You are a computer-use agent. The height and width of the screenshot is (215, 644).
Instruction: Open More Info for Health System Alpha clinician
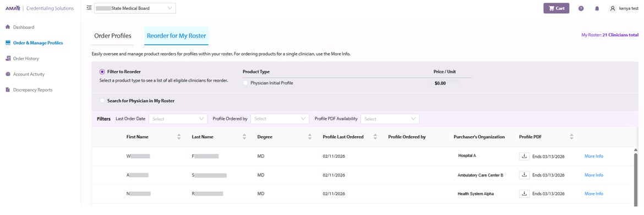tap(593, 193)
